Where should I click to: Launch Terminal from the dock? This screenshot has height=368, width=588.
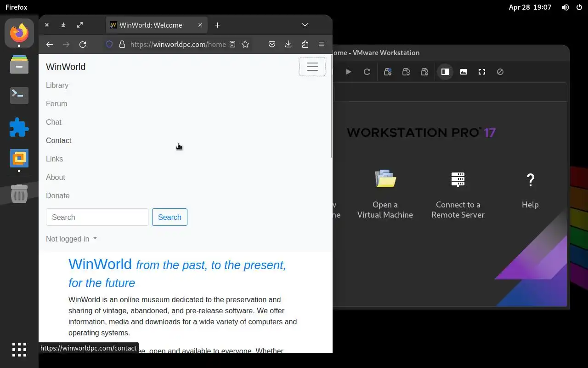pos(19,95)
